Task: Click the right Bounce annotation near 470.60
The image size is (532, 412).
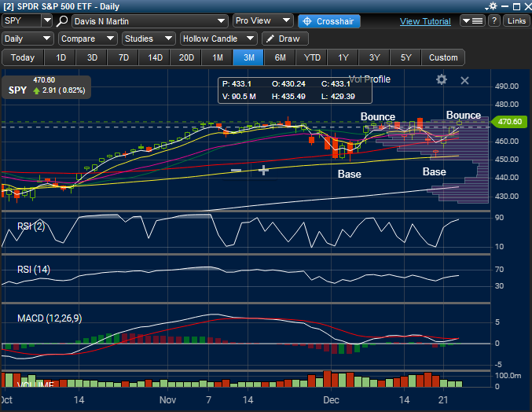Action: point(463,115)
